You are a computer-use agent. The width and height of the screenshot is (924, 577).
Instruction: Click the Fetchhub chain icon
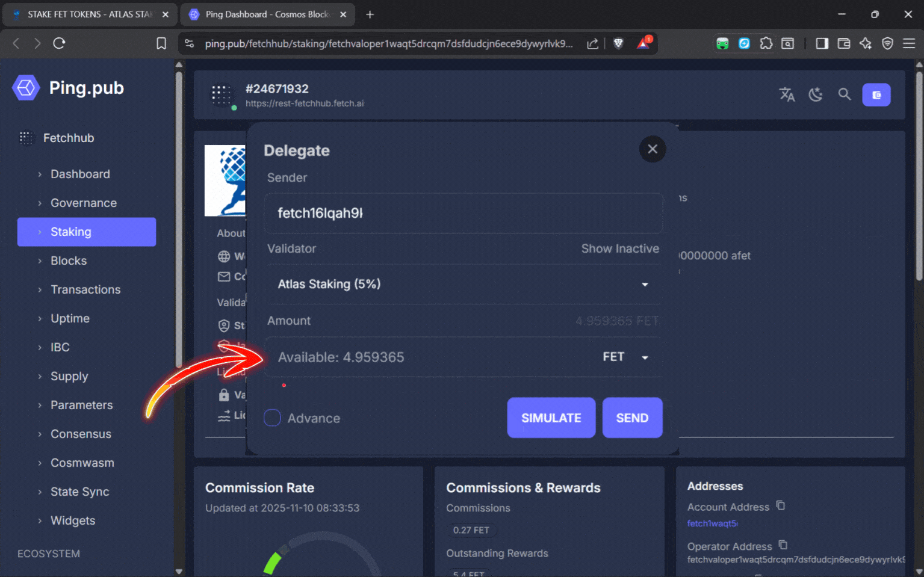[26, 138]
